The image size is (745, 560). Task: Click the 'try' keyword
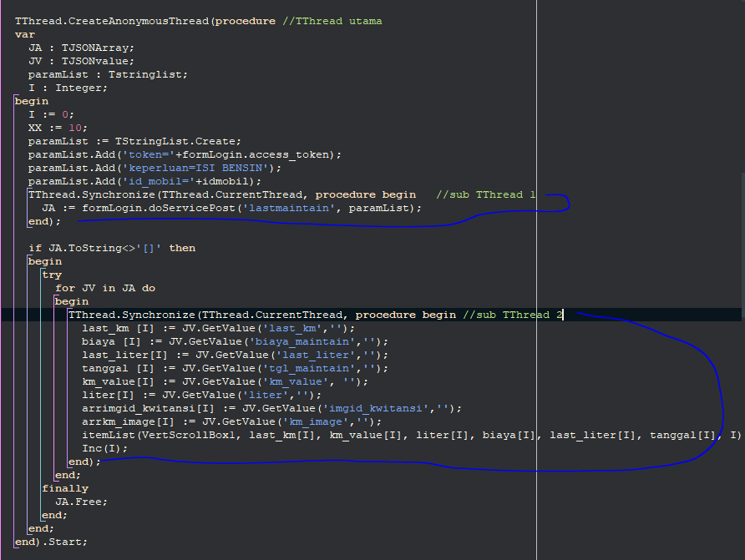pos(52,275)
